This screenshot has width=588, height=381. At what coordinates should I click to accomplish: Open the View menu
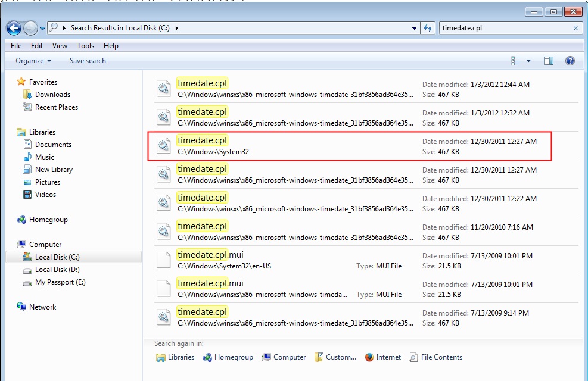60,46
